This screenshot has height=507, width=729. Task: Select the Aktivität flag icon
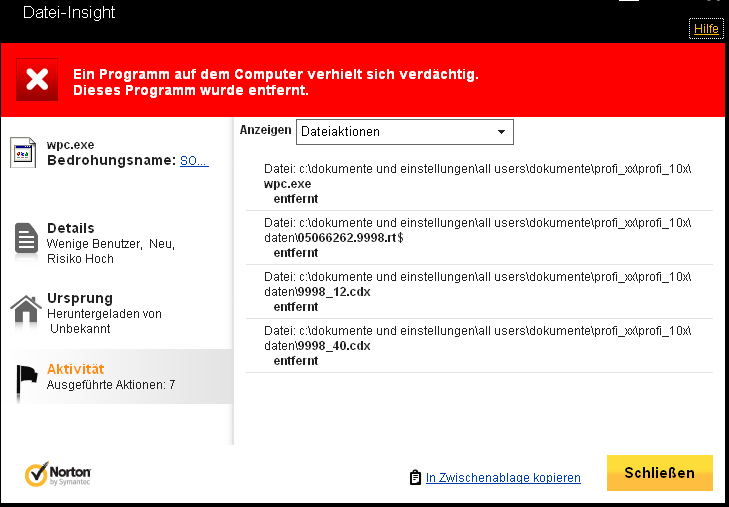point(27,379)
